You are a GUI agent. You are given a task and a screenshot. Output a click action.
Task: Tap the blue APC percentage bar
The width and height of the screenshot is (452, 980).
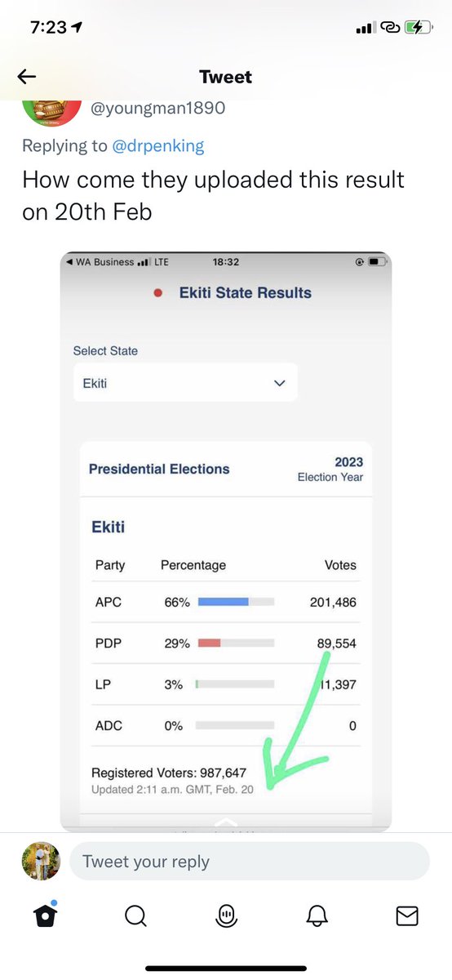(x=224, y=602)
